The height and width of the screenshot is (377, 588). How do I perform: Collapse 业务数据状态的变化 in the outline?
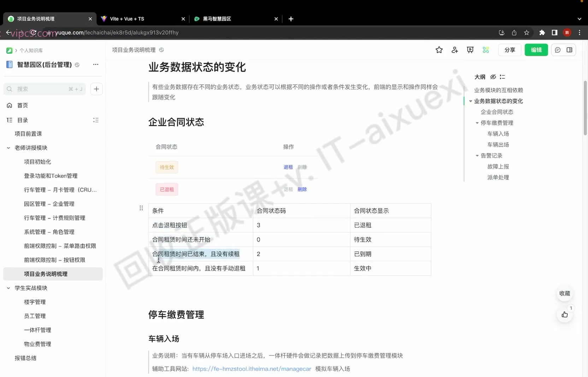[x=470, y=101]
